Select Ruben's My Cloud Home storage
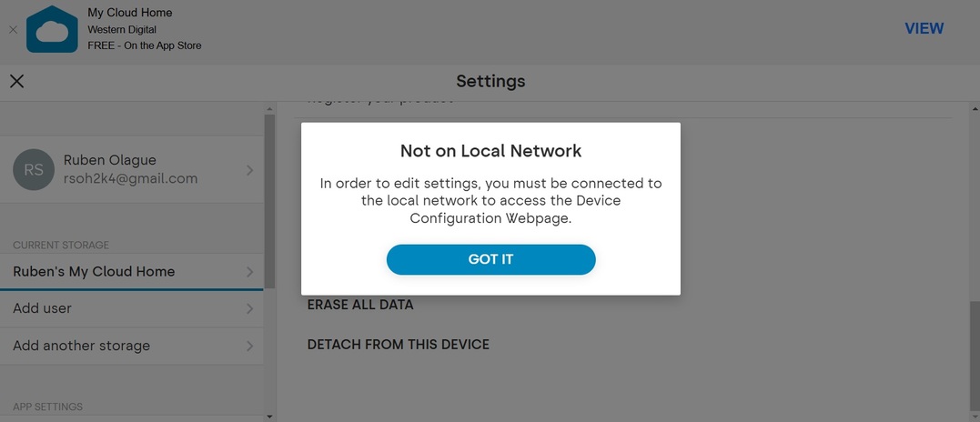 coord(131,272)
